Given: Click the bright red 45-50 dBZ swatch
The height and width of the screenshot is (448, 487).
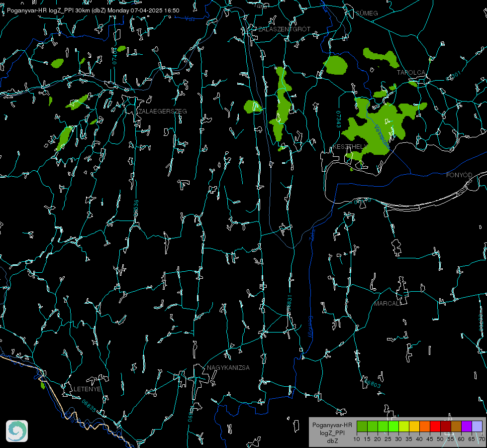Looking at the screenshot, I should [435, 426].
